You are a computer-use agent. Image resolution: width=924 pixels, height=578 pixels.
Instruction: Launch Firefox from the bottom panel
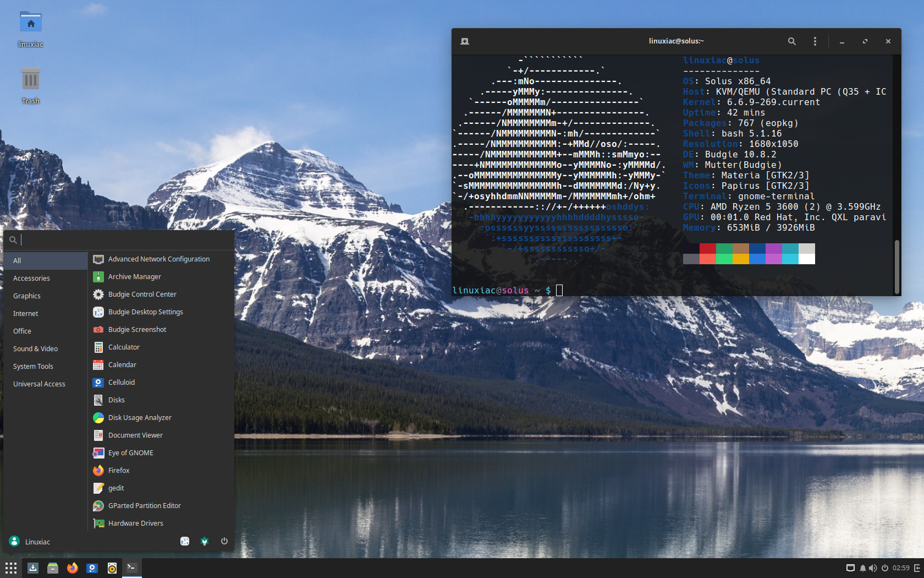tap(73, 568)
